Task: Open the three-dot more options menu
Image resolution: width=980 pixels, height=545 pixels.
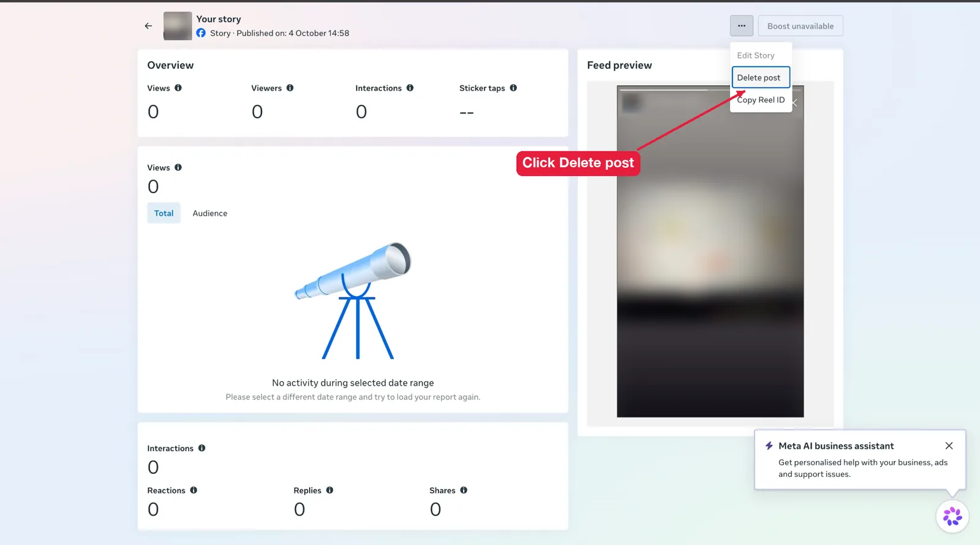Action: 741,26
